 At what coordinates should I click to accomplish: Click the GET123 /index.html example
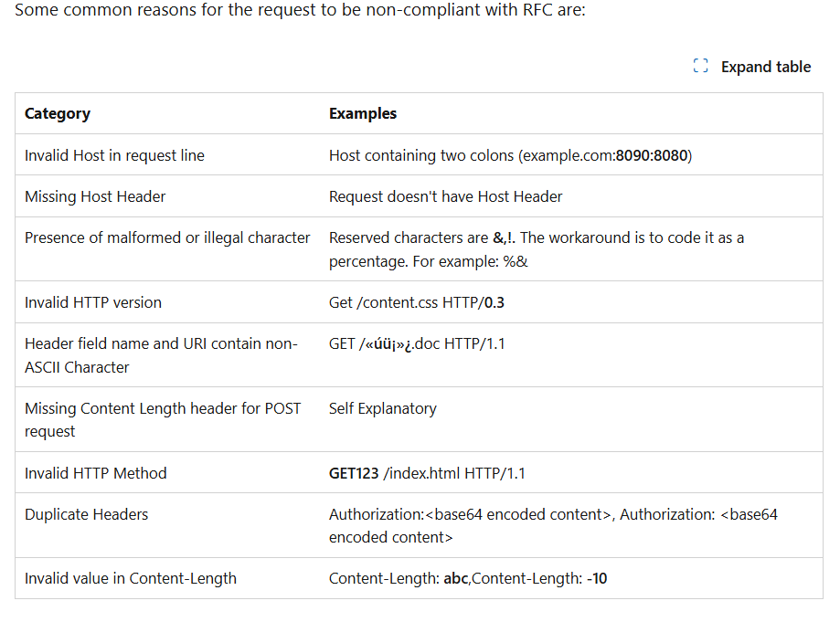pos(427,473)
